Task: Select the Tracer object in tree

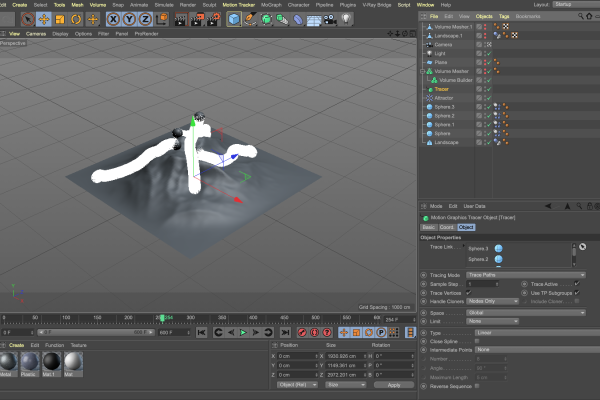Action: pos(441,89)
